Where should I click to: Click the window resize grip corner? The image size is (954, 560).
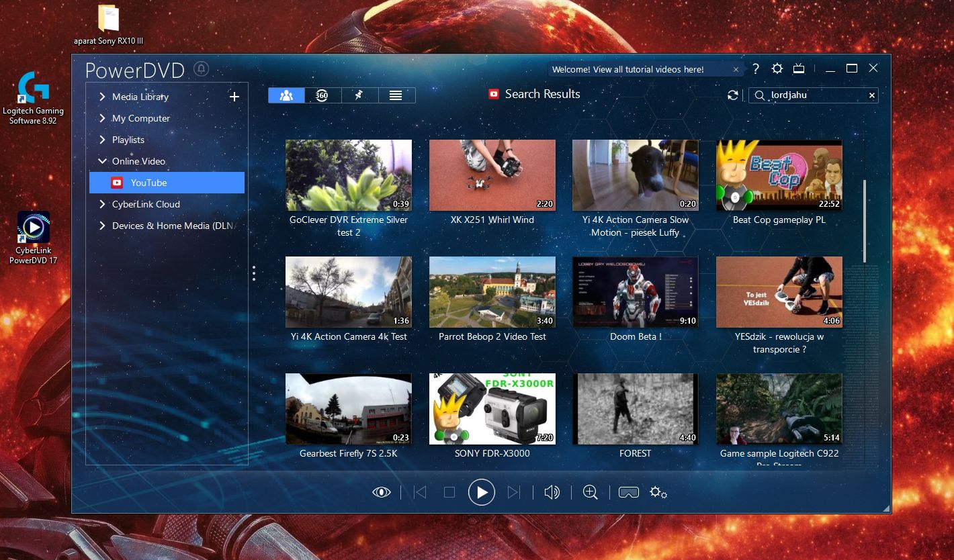point(887,509)
